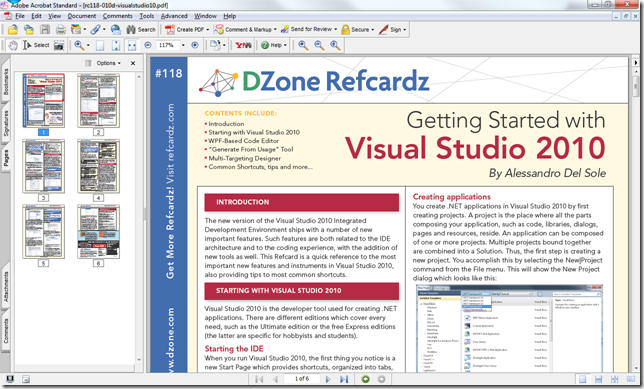This screenshot has height=389, width=644.
Task: Open the Comments side tab
Action: pos(6,331)
